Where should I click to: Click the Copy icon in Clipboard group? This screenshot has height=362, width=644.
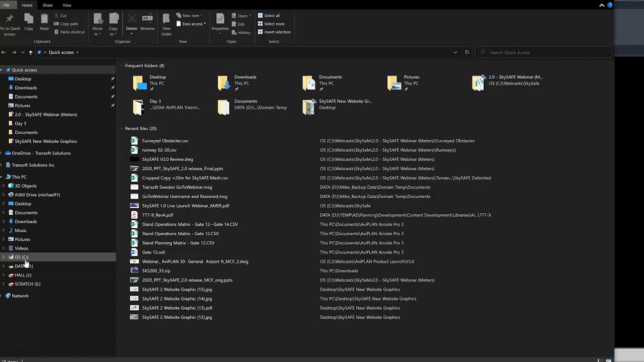point(29,23)
